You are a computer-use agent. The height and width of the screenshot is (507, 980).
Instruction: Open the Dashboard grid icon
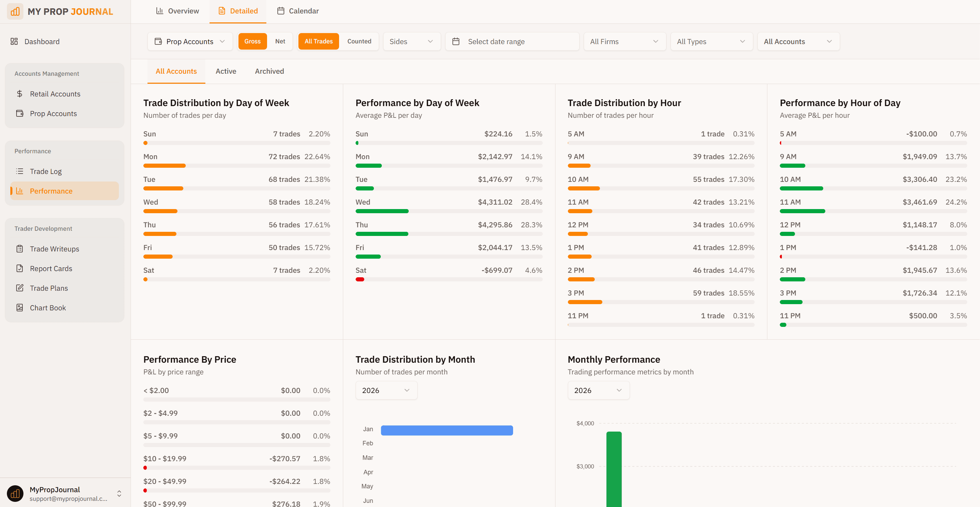click(14, 41)
